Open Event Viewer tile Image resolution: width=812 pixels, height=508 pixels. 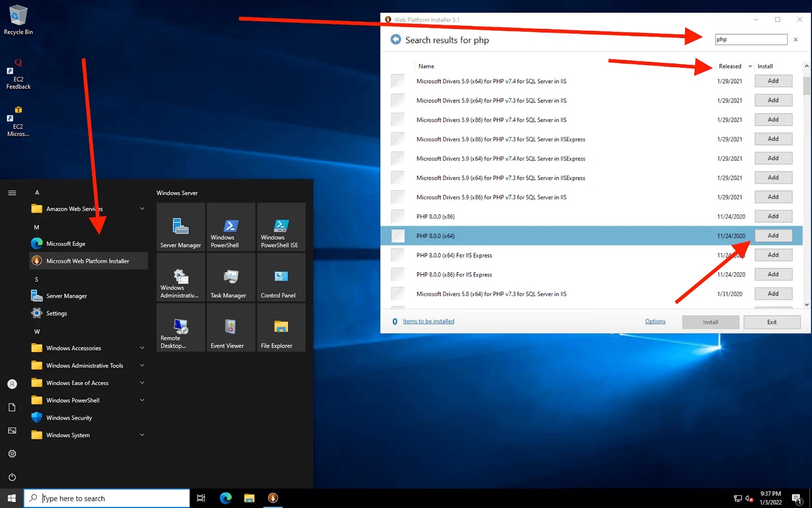coord(231,327)
